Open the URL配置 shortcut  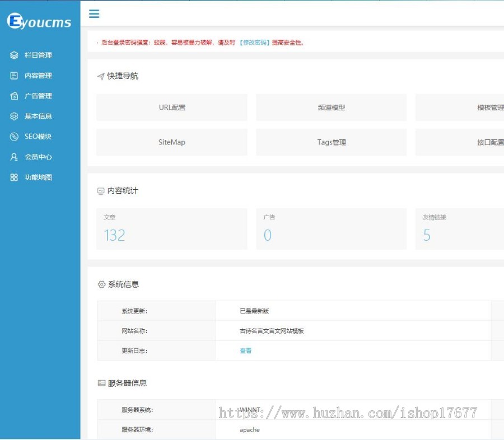click(172, 107)
